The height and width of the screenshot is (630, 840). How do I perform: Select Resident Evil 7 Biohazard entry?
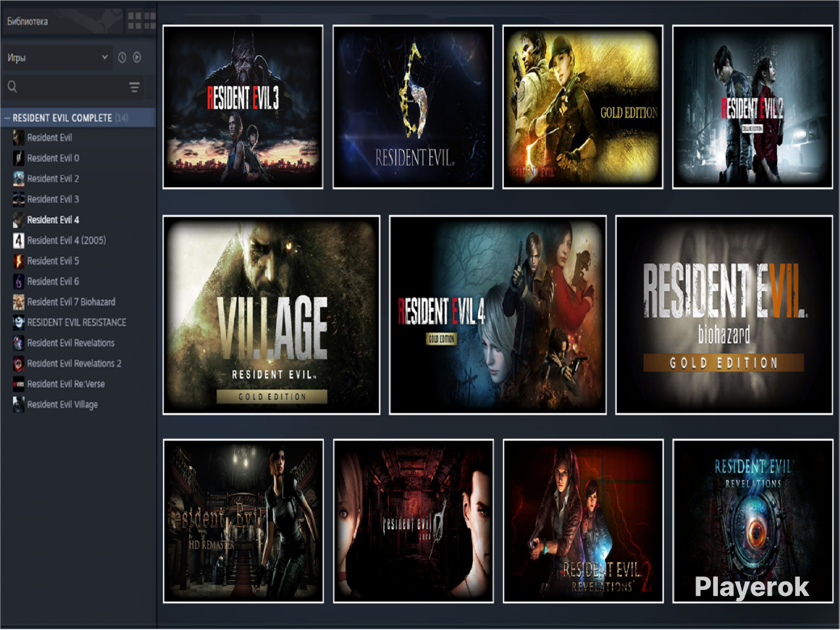pyautogui.click(x=64, y=302)
